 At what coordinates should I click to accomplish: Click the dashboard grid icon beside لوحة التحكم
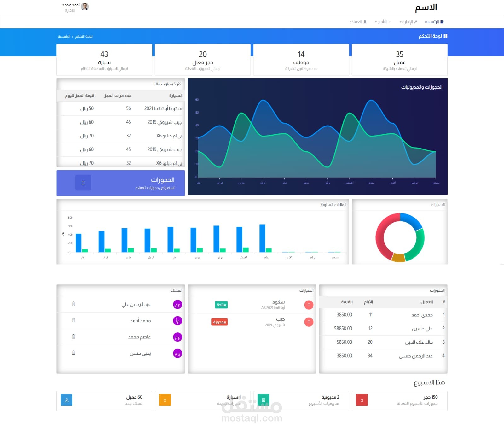click(445, 36)
